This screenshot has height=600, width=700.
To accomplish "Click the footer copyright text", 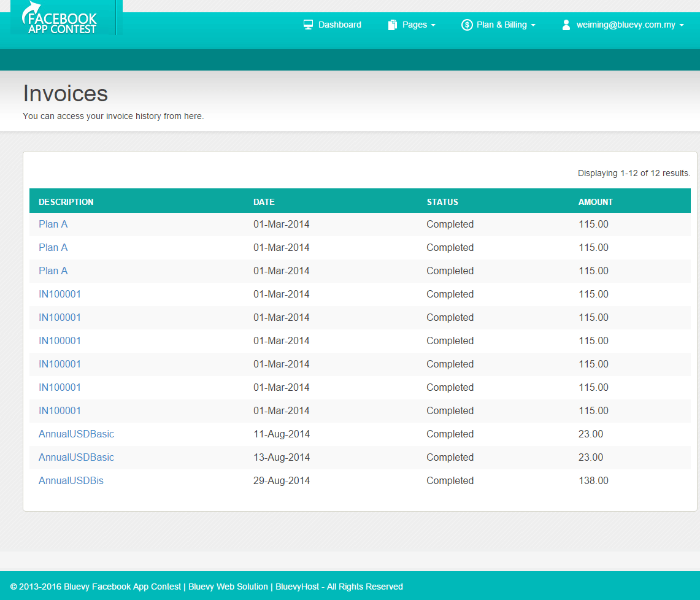I will (206, 587).
